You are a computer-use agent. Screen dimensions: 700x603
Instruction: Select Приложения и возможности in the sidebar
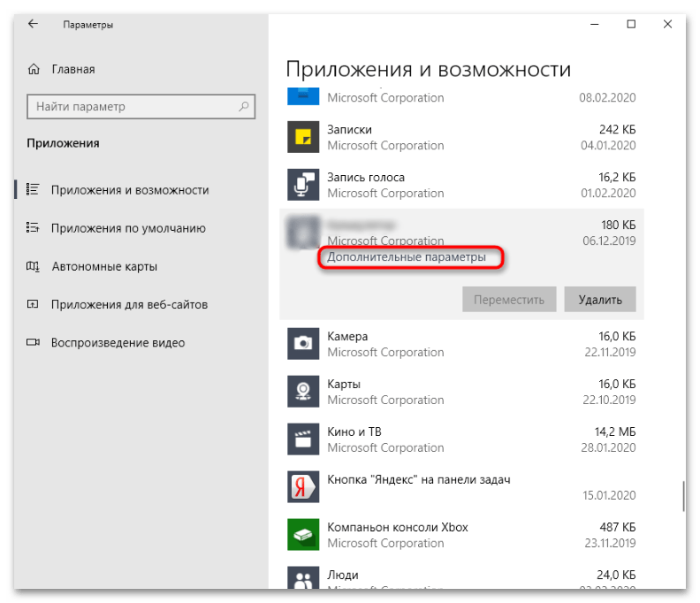click(130, 190)
